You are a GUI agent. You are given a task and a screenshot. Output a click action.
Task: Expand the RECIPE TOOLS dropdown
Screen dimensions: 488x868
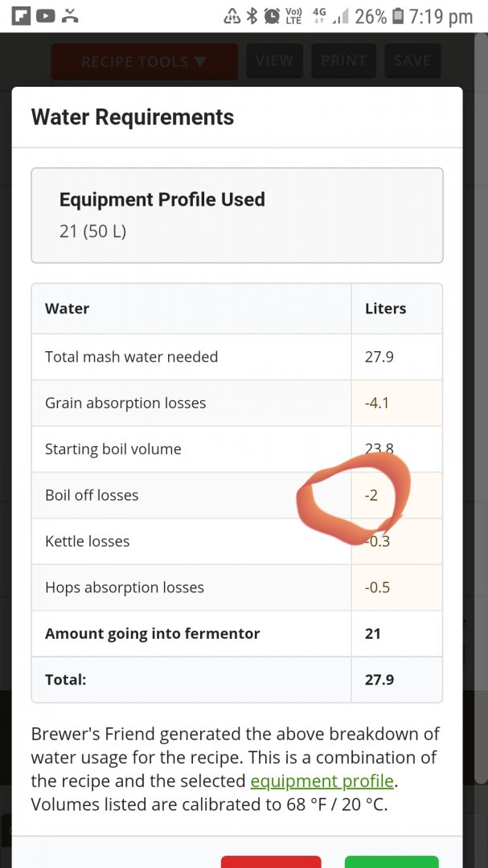click(x=145, y=61)
